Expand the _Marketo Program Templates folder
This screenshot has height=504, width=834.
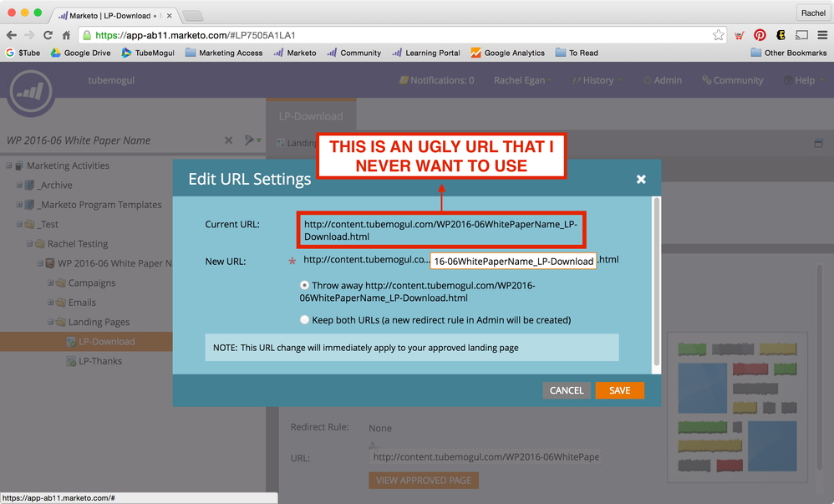[x=19, y=205]
